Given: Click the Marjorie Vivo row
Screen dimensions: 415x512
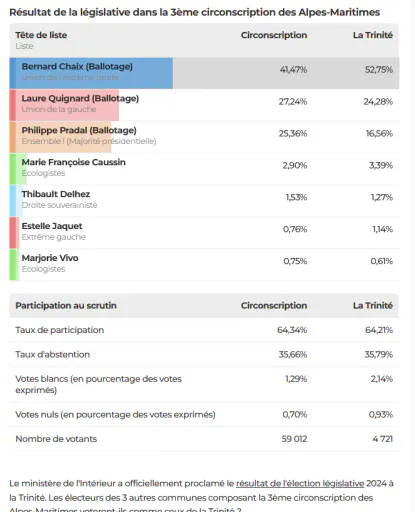Looking at the screenshot, I should click(204, 265).
